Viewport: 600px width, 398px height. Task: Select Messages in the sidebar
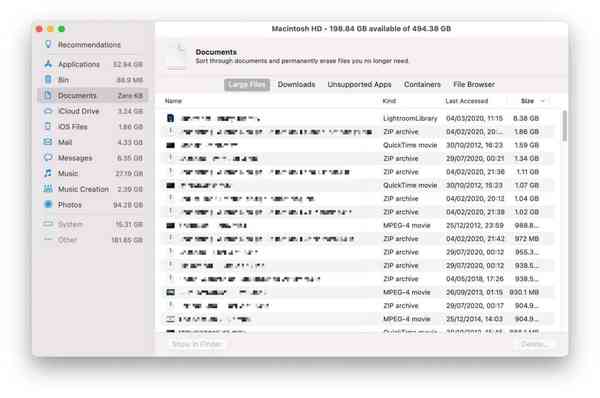click(93, 158)
